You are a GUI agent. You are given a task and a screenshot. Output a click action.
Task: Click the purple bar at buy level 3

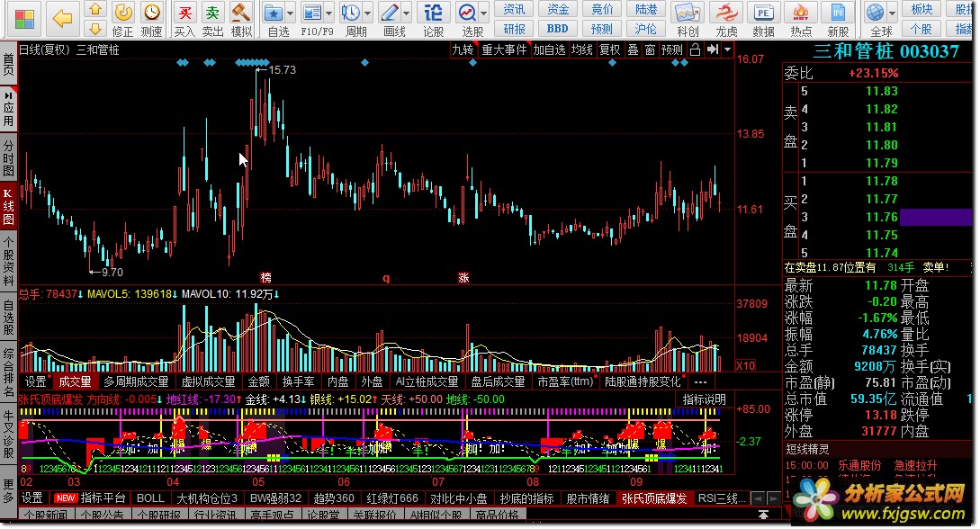[936, 217]
